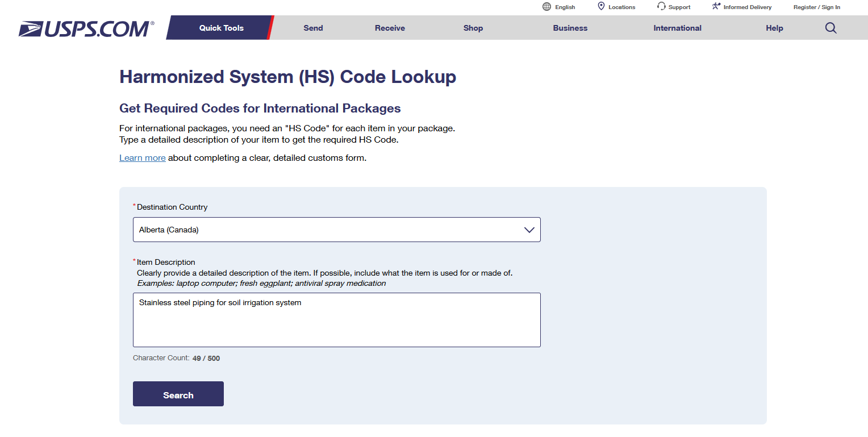Click inside the Item Description text area
This screenshot has height=437, width=868.
(x=337, y=320)
